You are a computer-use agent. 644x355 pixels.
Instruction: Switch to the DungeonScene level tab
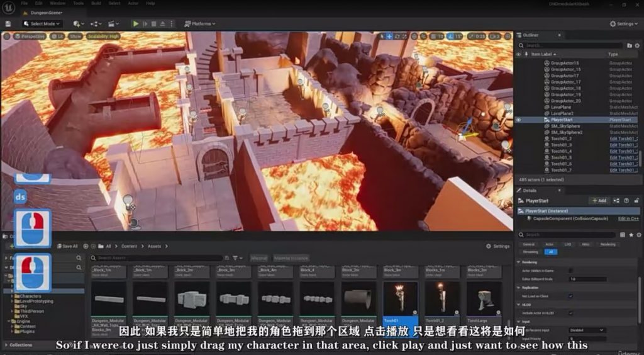click(x=47, y=13)
